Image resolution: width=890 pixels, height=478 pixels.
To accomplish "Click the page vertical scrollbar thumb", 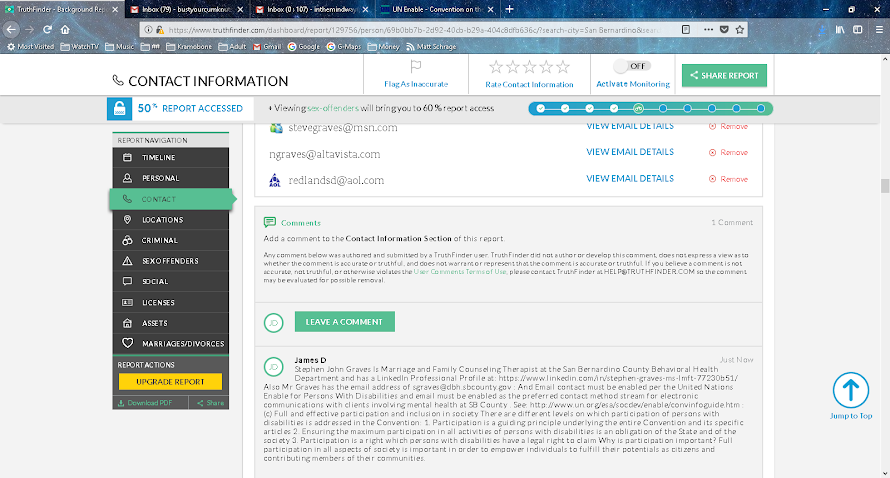I will click(x=884, y=186).
